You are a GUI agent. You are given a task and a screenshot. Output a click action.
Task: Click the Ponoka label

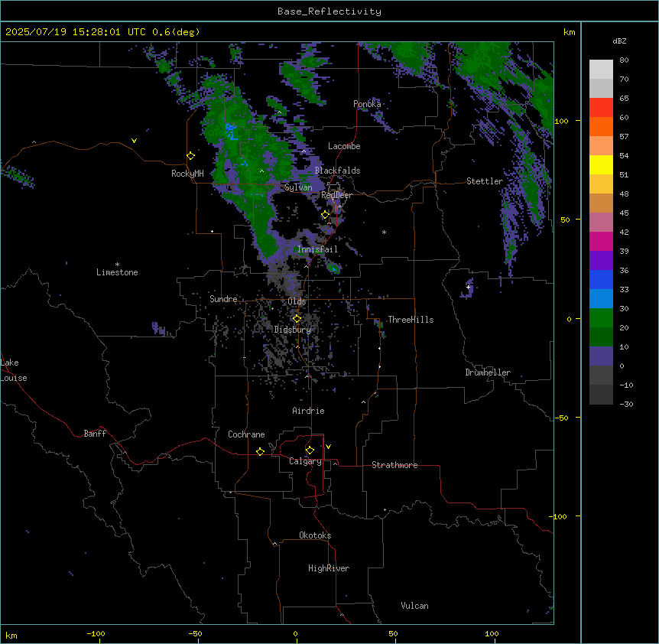pyautogui.click(x=367, y=104)
